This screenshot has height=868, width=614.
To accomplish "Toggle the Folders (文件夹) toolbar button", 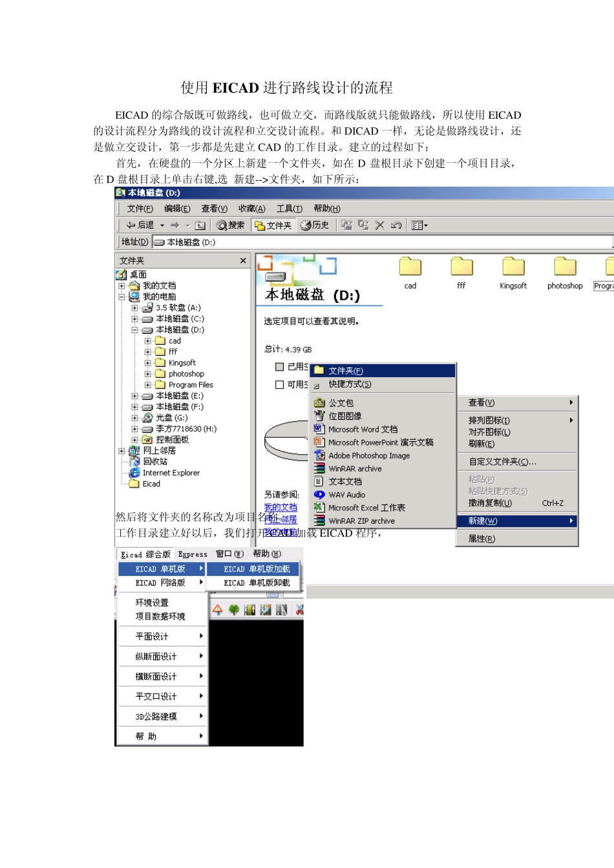I will point(273,225).
